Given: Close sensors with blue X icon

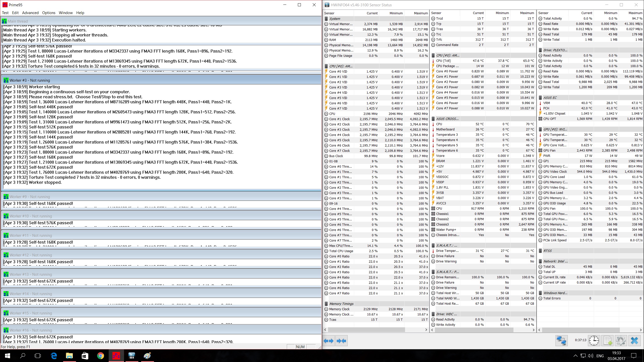Looking at the screenshot, I should (634, 341).
